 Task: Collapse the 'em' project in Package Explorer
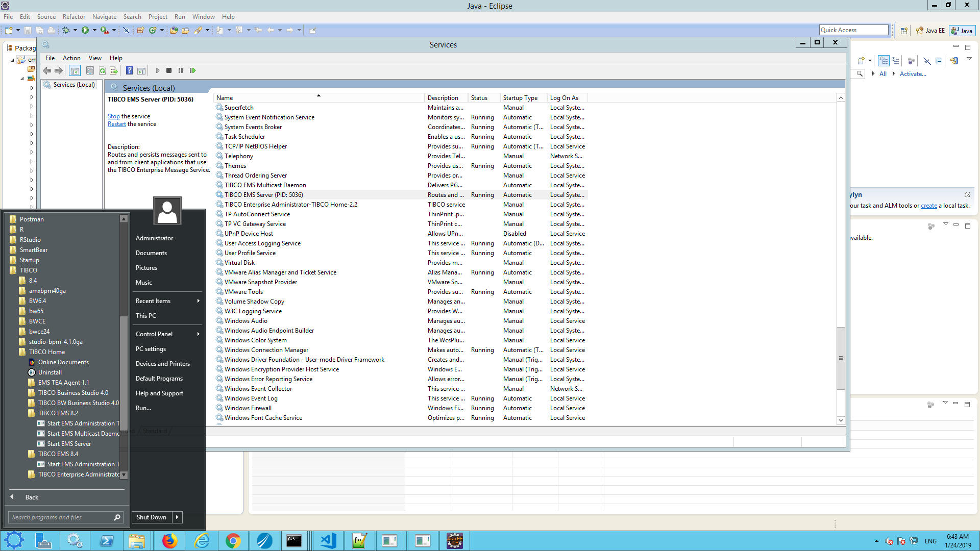click(12, 60)
